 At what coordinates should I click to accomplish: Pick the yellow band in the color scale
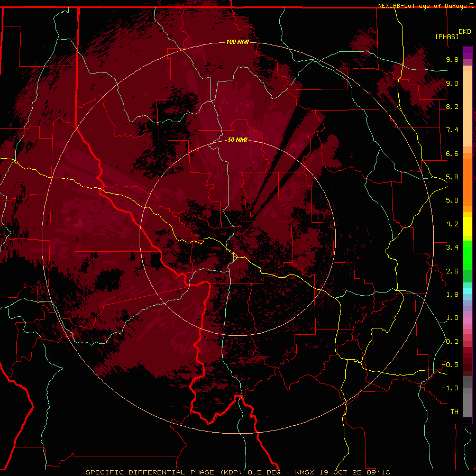(x=467, y=226)
